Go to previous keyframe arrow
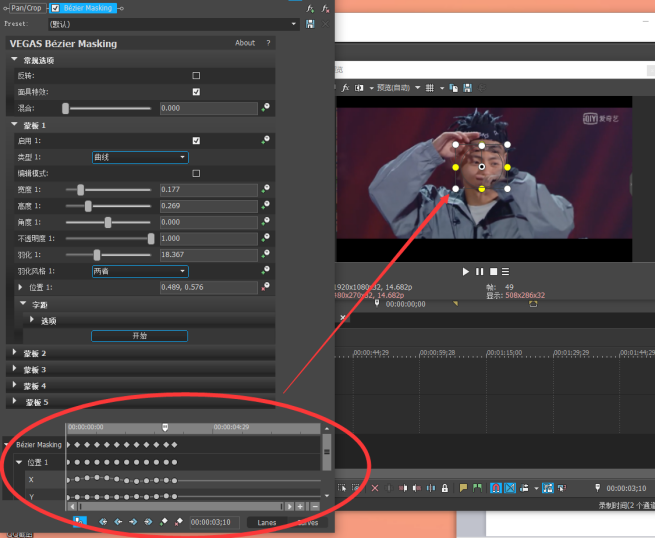The height and width of the screenshot is (538, 655). pos(118,522)
